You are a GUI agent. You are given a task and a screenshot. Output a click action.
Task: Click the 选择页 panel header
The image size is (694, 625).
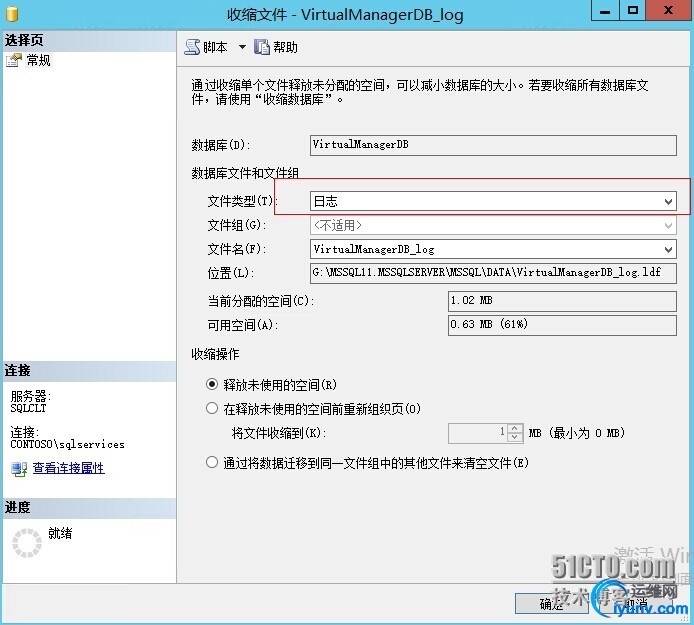(x=89, y=41)
